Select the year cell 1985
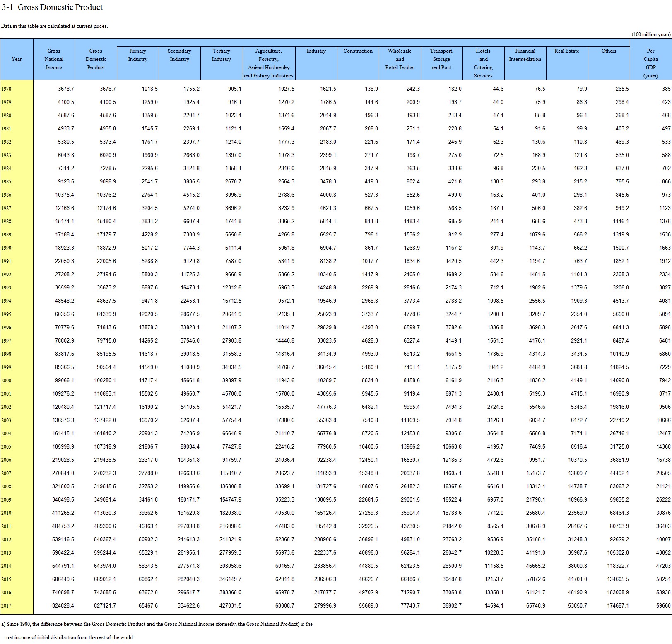 tap(6, 182)
